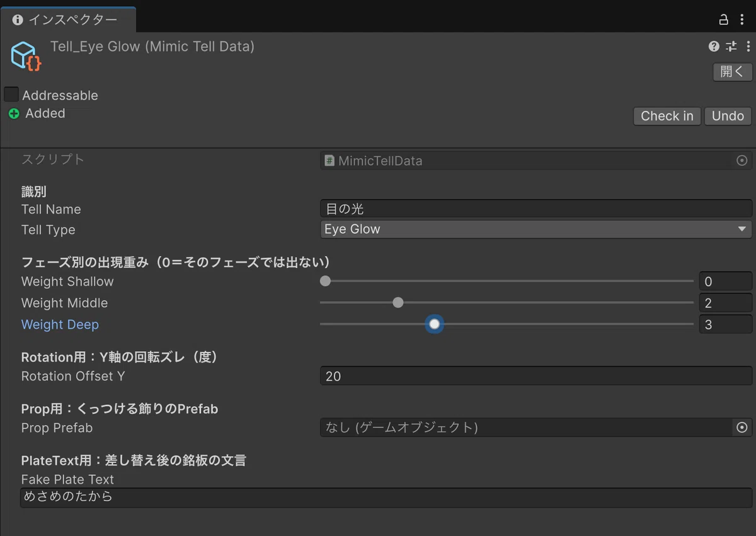The width and height of the screenshot is (756, 536).
Task: Click the Weight Middle slider handle
Action: 398,303
